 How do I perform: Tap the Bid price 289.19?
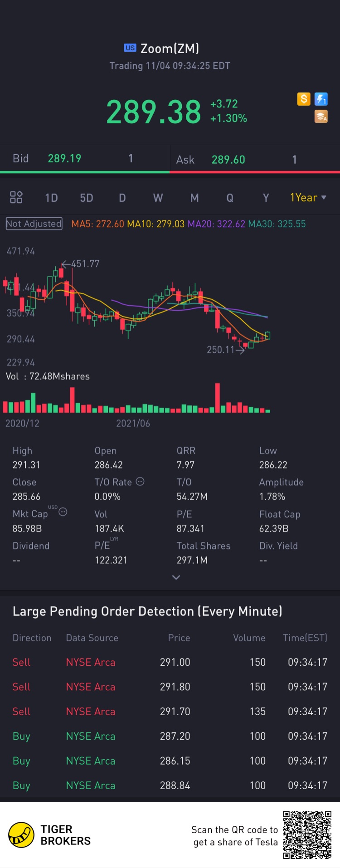[x=64, y=158]
